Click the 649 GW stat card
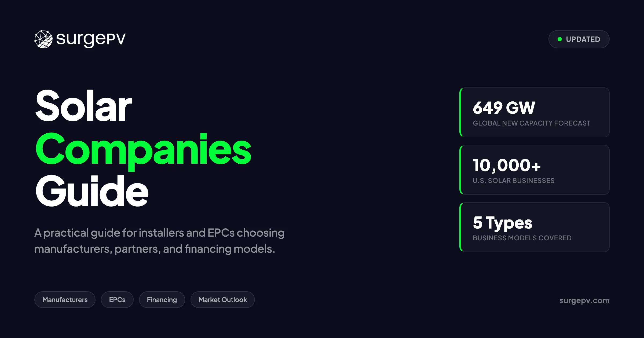The width and height of the screenshot is (644, 338). pos(534,112)
